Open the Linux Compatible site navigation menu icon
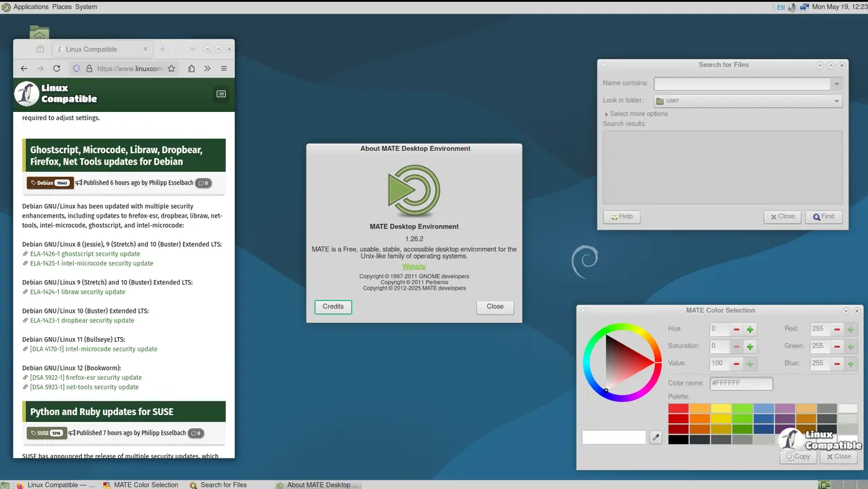Viewport: 868px width, 489px height. click(221, 94)
